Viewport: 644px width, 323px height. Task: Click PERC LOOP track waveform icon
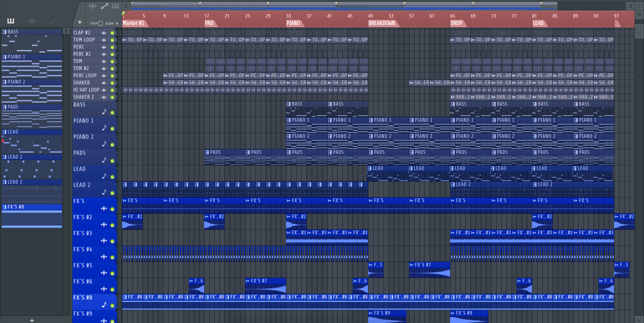click(104, 76)
